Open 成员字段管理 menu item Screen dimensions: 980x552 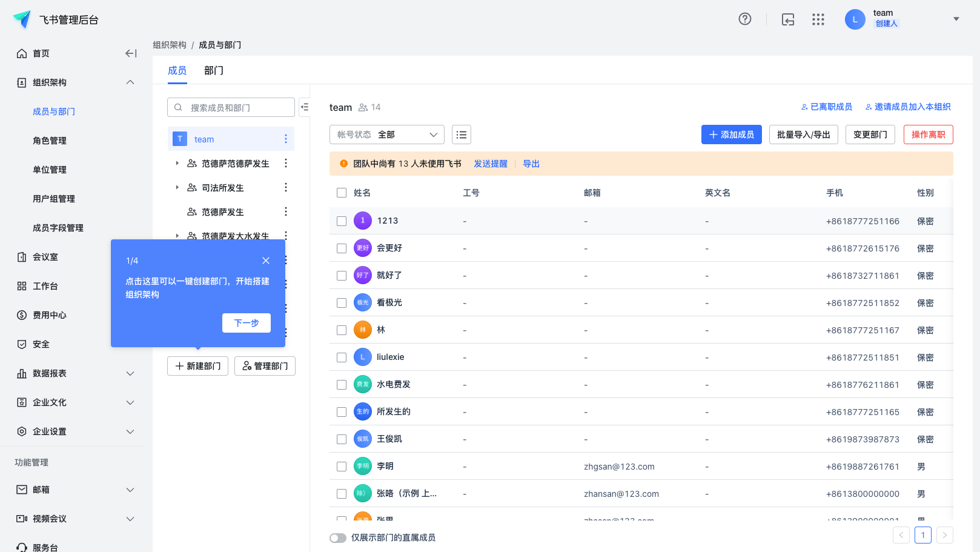tap(58, 228)
